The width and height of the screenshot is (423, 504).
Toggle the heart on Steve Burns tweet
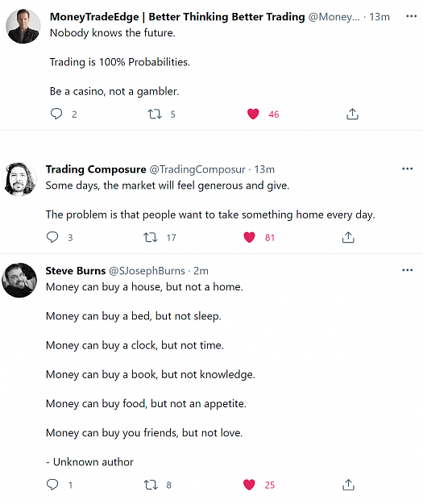[x=249, y=485]
